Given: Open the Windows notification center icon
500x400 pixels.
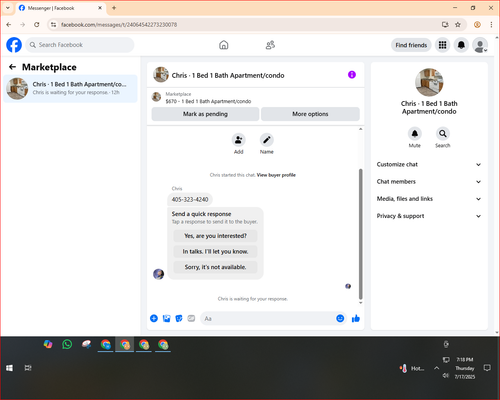Looking at the screenshot, I should click(x=487, y=368).
